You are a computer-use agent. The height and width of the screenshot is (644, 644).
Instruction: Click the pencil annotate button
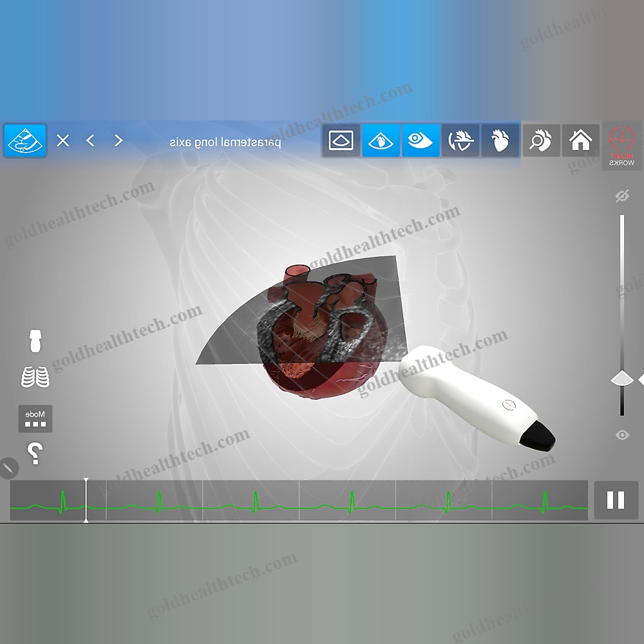(x=8, y=468)
